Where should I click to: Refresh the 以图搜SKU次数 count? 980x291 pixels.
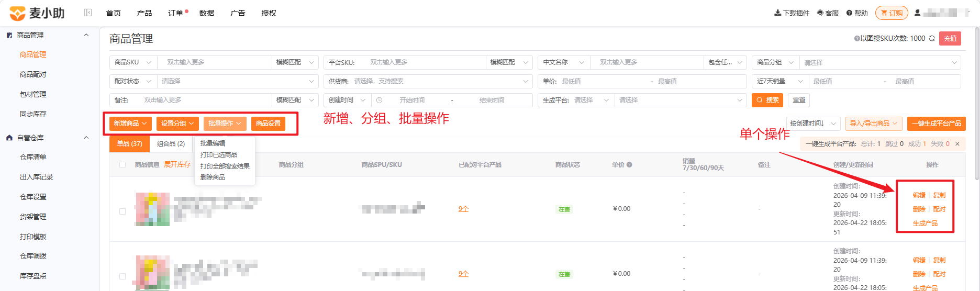[x=932, y=38]
